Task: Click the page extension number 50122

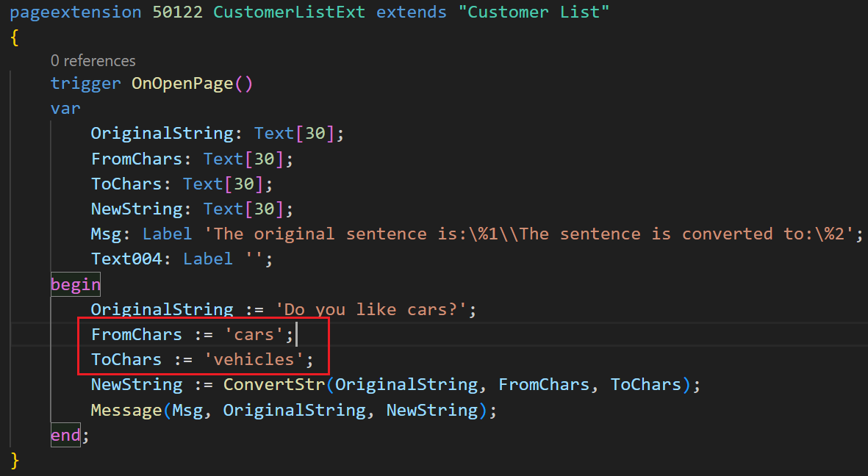Action: 178,12
